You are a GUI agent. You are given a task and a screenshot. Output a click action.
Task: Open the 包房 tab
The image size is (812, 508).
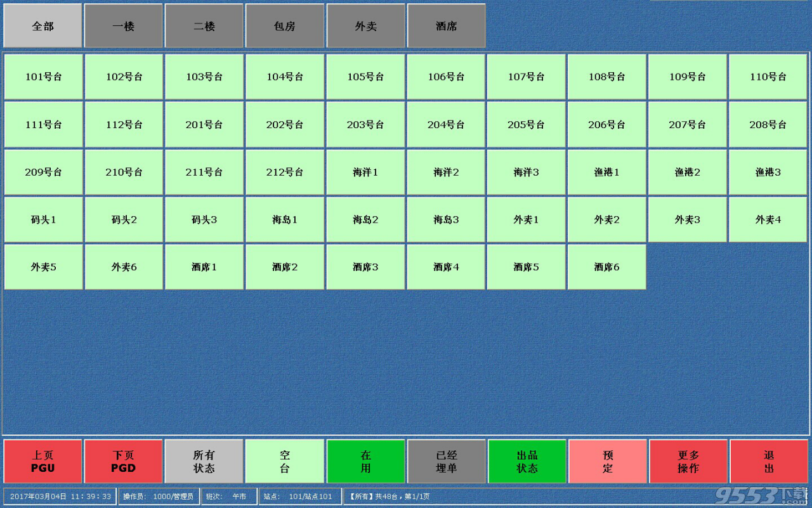(x=285, y=26)
